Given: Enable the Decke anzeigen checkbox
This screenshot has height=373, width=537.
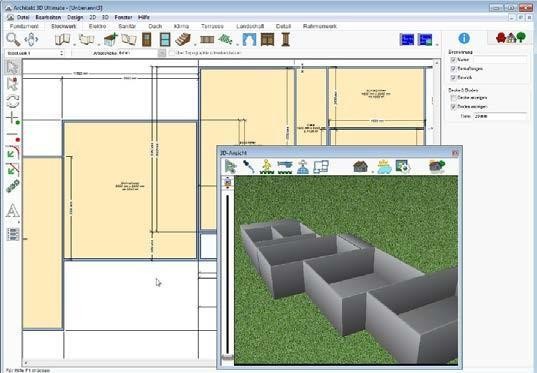Looking at the screenshot, I should click(453, 98).
